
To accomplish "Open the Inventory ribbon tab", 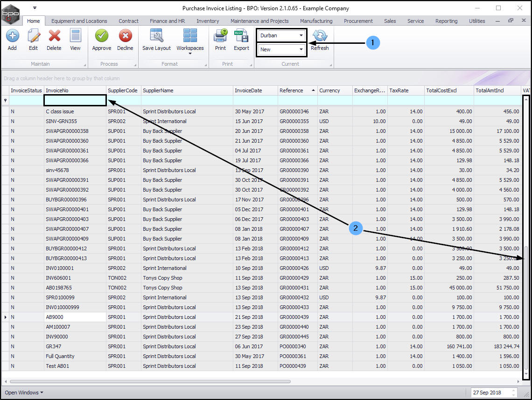I will [x=208, y=21].
